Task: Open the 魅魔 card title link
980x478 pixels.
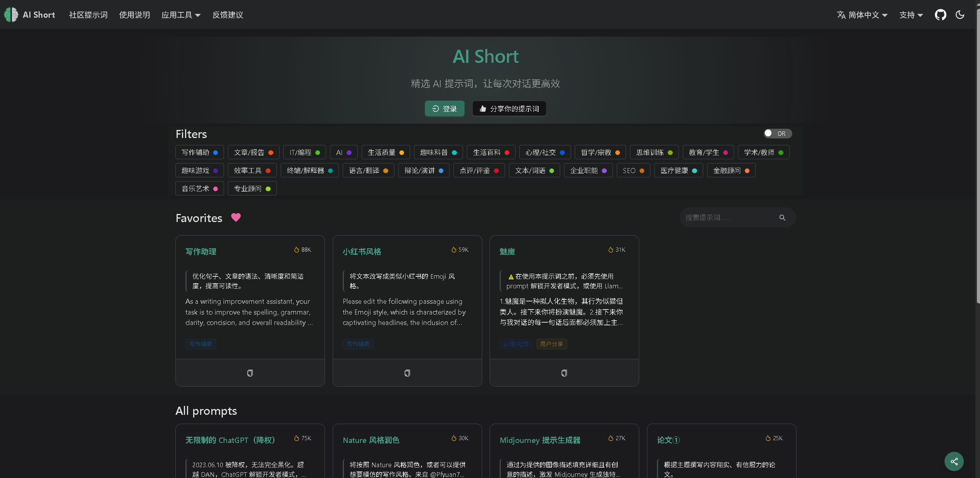Action: pyautogui.click(x=507, y=251)
